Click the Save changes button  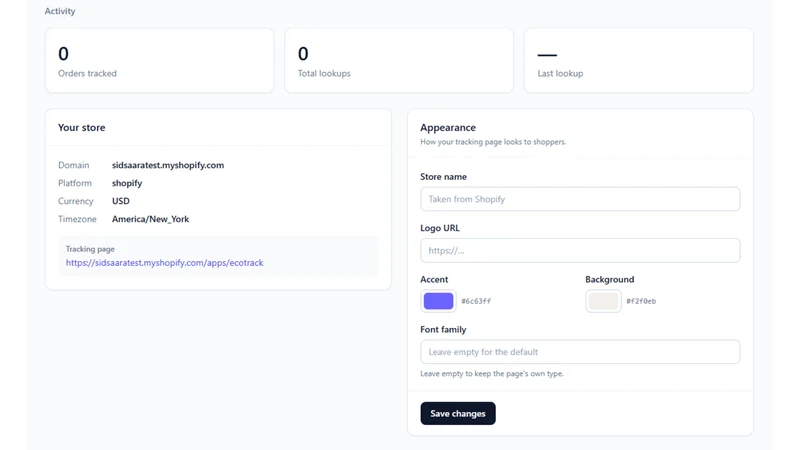pyautogui.click(x=458, y=413)
